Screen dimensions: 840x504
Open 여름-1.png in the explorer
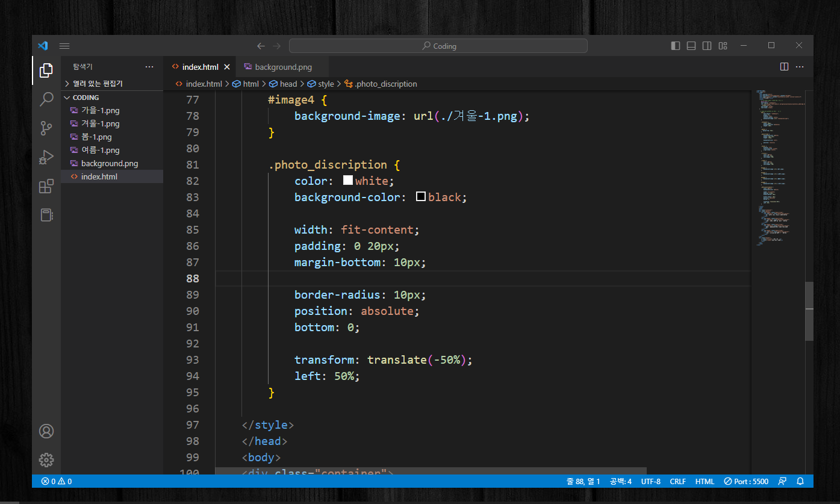[x=112, y=150]
